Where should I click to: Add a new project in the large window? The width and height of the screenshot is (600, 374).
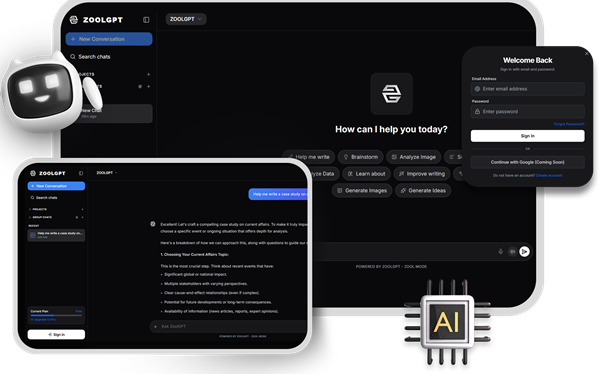click(x=148, y=75)
